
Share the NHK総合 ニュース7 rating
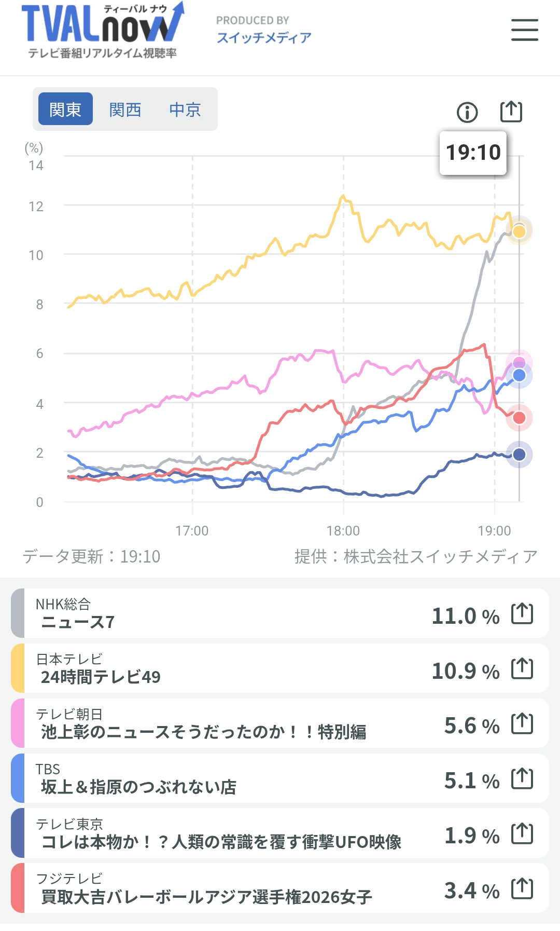point(522,613)
